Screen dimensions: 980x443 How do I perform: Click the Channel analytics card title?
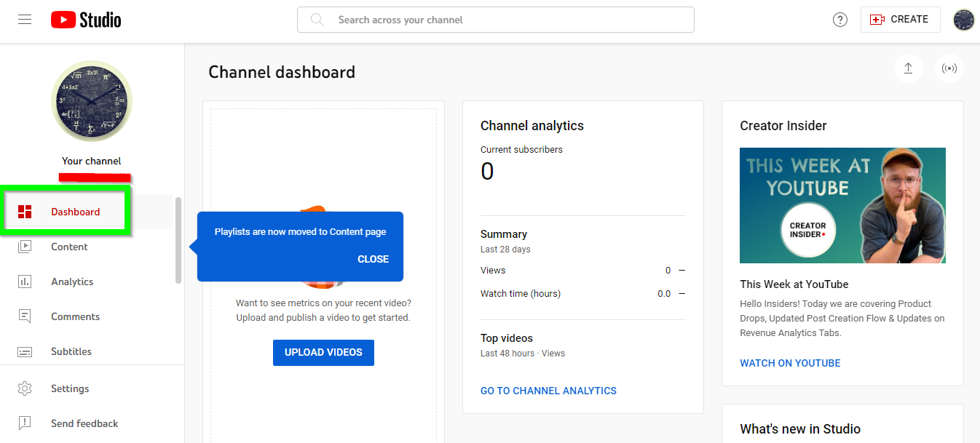532,126
